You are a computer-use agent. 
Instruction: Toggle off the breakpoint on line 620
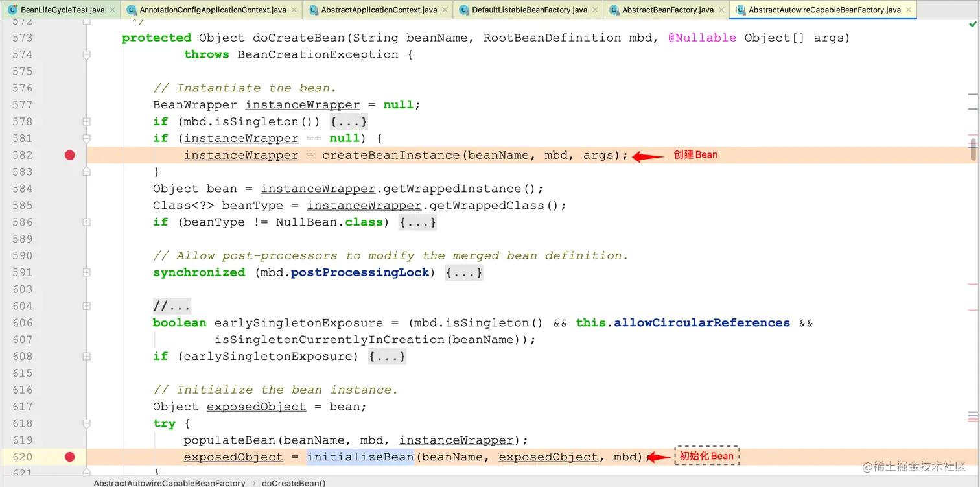coord(70,457)
